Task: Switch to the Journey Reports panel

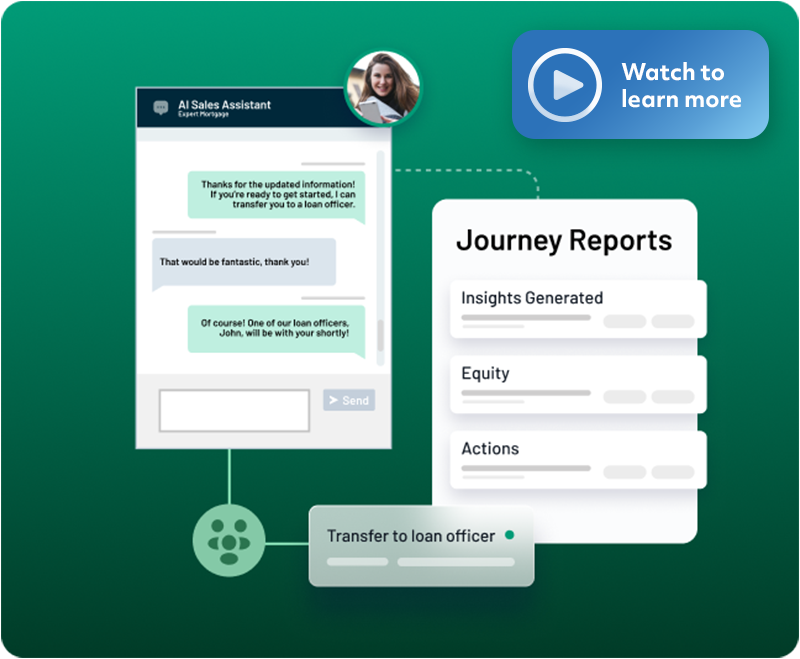Action: (565, 240)
